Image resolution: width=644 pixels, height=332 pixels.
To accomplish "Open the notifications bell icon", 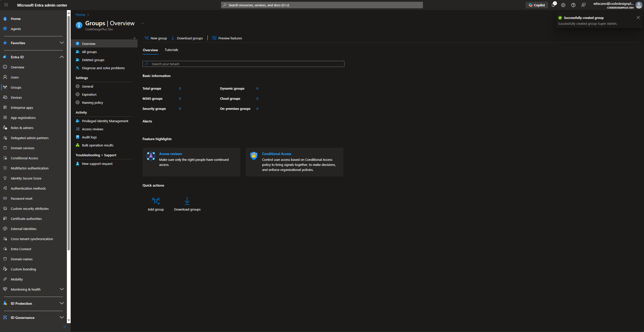I will [553, 5].
